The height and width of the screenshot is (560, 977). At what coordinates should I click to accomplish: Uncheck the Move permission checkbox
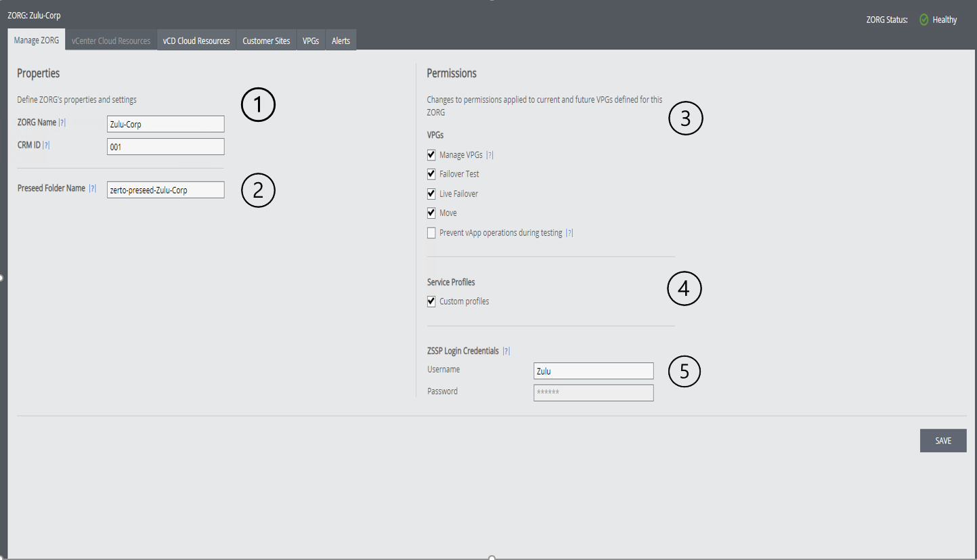pos(431,213)
